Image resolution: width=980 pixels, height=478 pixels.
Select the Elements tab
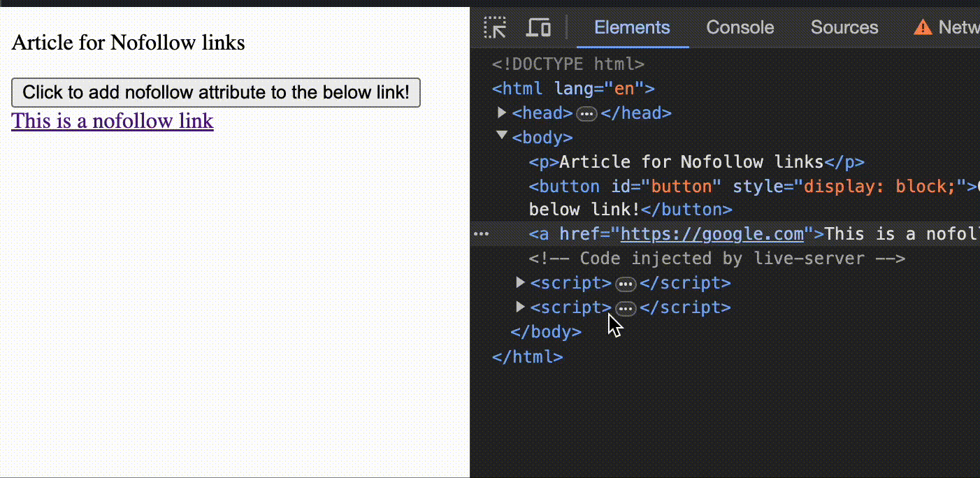pos(632,28)
